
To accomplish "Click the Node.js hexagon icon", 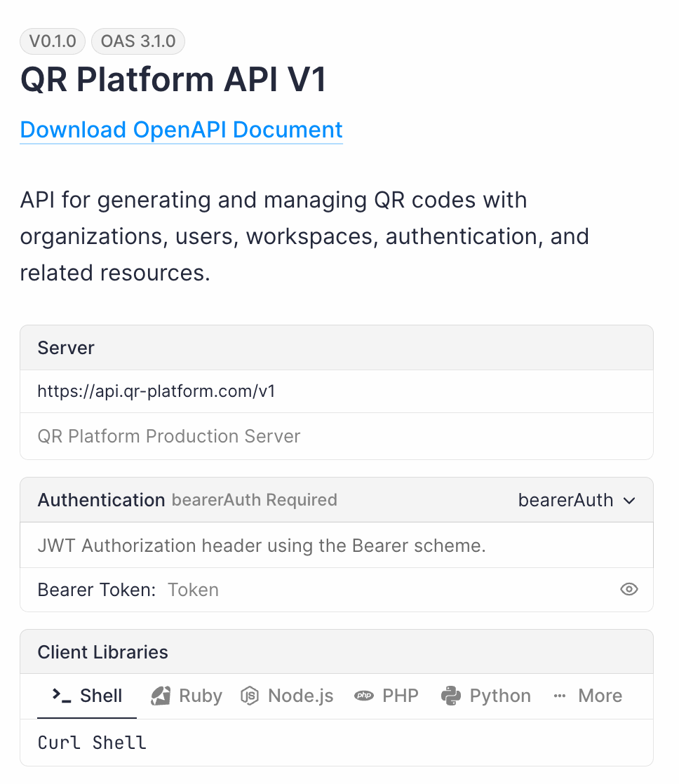I will pyautogui.click(x=248, y=695).
